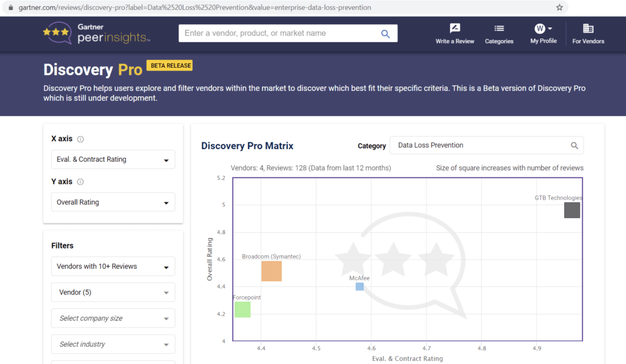This screenshot has height=364, width=626.
Task: Bookmark this page with the star icon
Action: click(x=559, y=7)
